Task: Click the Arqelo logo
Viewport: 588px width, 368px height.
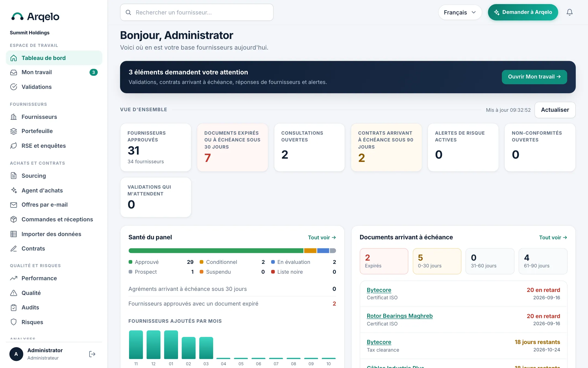Action: 35,17
